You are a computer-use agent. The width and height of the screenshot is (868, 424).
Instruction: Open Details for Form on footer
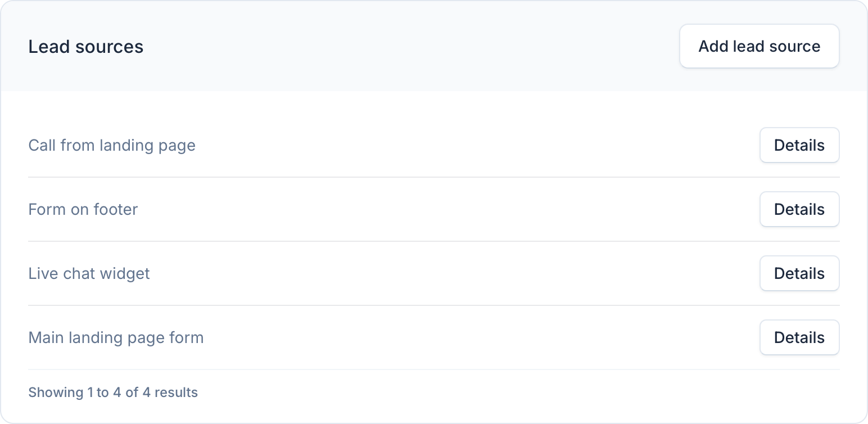tap(799, 209)
